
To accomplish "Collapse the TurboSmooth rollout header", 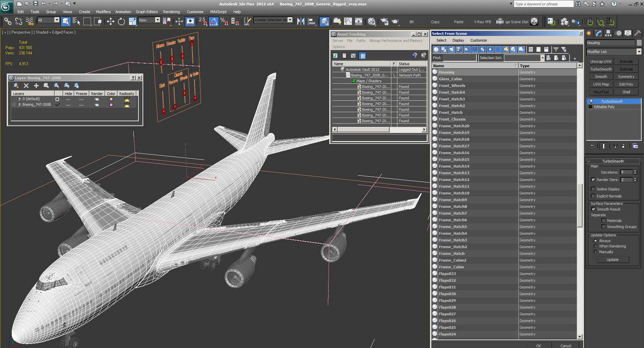I will click(613, 161).
